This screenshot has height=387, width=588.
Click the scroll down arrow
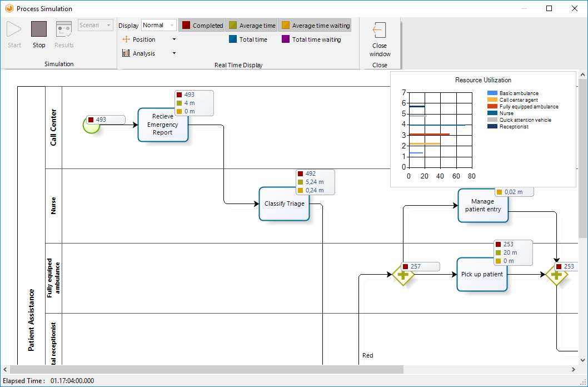[583, 360]
